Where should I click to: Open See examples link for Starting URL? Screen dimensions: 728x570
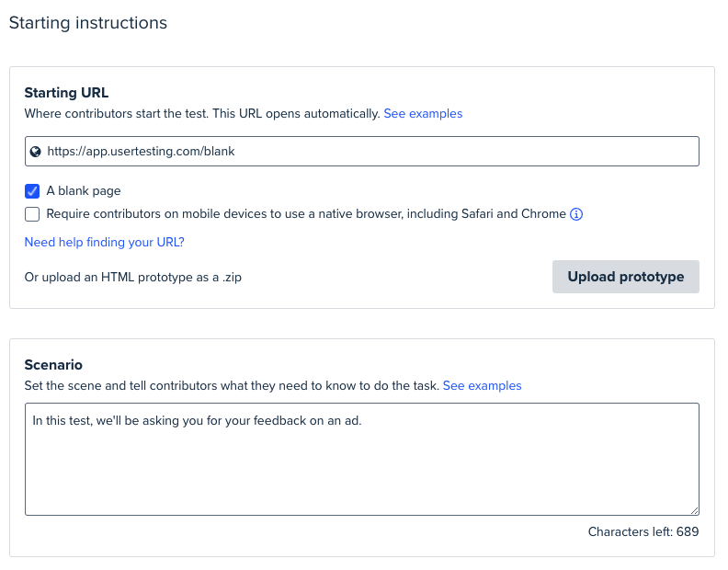423,114
